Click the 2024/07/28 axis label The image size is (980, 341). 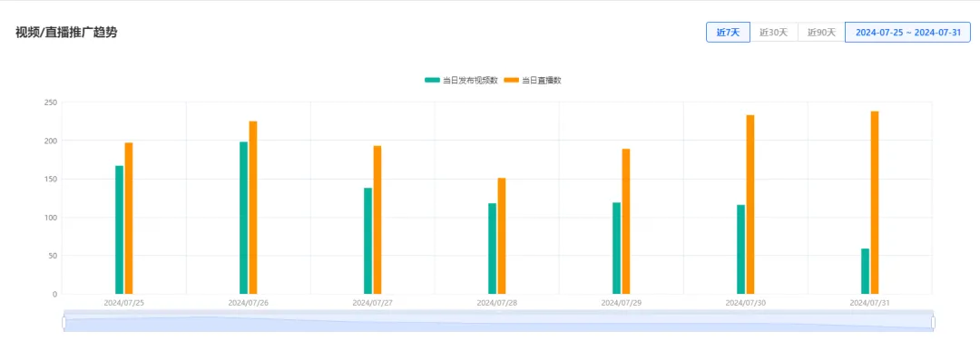click(x=497, y=302)
